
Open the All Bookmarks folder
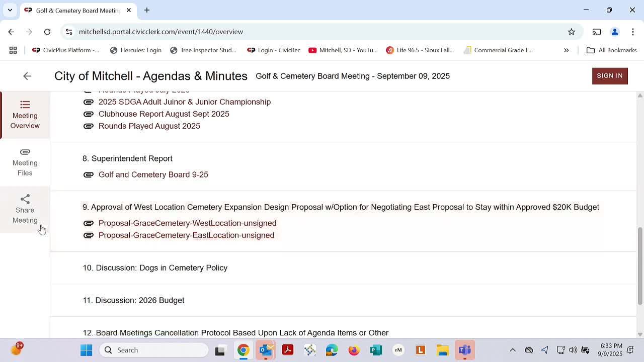click(612, 50)
